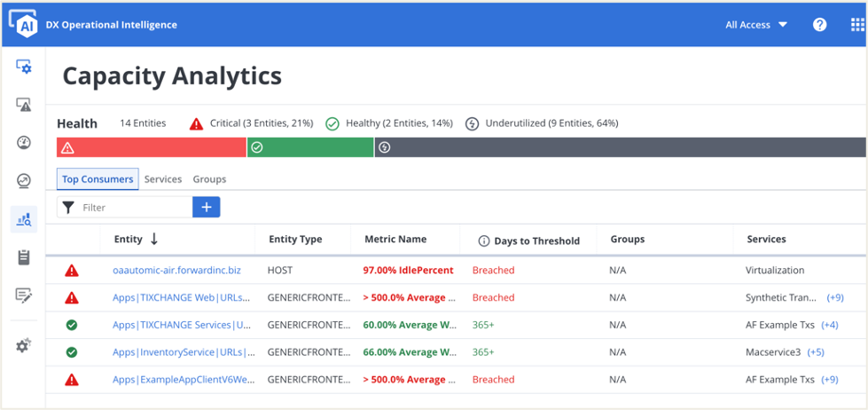
Task: Select the Top Consumers tab
Action: tap(98, 179)
